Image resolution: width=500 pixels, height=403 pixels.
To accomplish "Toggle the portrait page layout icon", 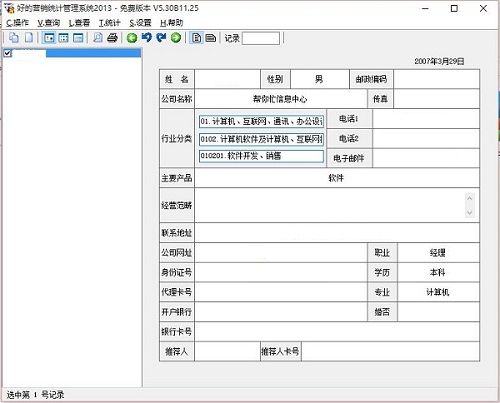I will coord(196,38).
